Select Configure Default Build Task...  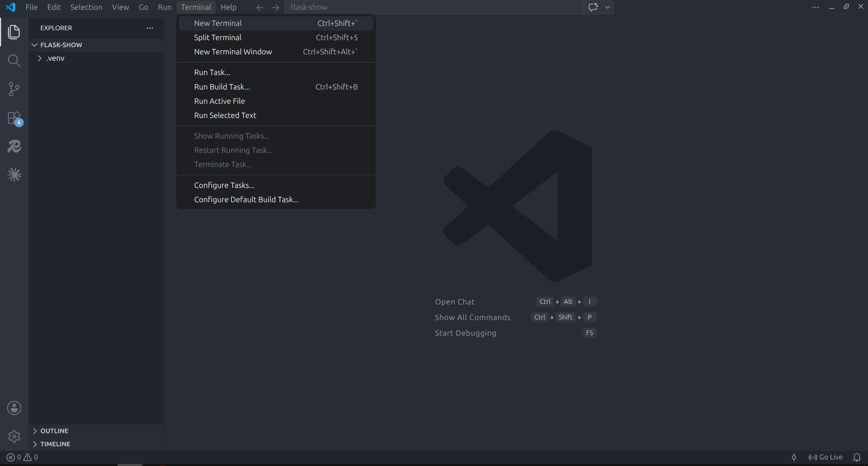[x=276, y=200]
